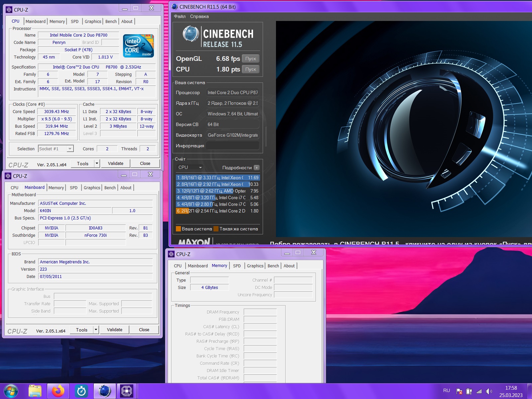Click Validate in Mainboard CPU-Z window

pos(114,330)
